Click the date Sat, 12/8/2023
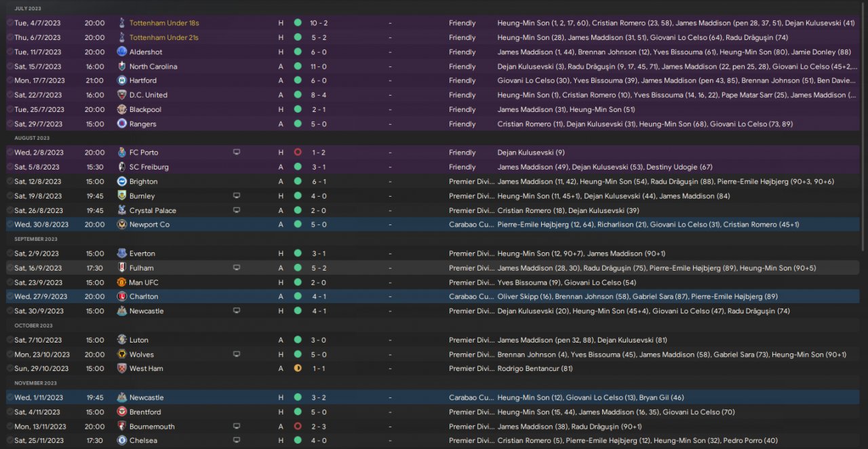Viewport: 868px width, 449px height. click(x=38, y=182)
